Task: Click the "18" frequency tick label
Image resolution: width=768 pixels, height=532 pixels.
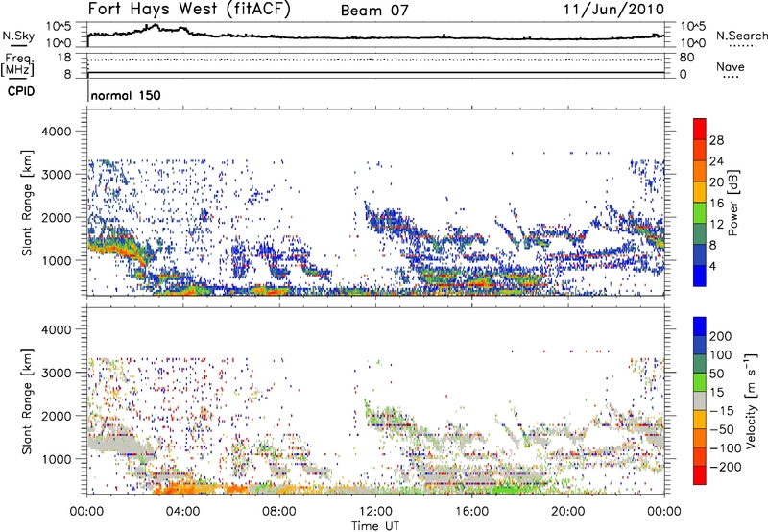Action: [63, 58]
